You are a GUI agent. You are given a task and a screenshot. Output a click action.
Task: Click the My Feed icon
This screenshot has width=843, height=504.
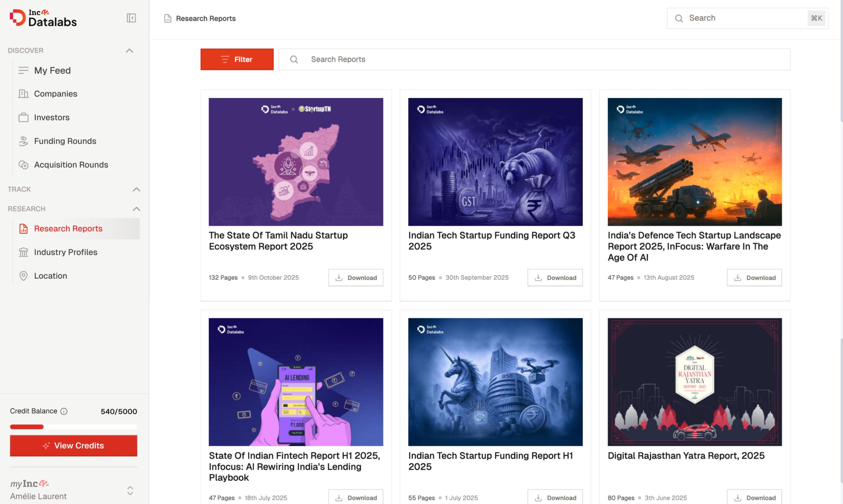click(23, 70)
